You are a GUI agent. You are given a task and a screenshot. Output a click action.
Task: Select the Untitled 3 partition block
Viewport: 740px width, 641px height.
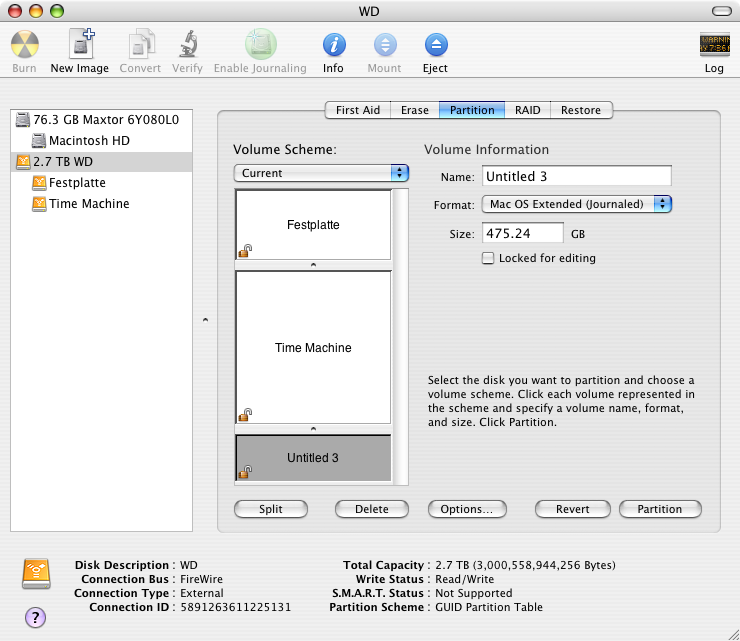tap(313, 458)
